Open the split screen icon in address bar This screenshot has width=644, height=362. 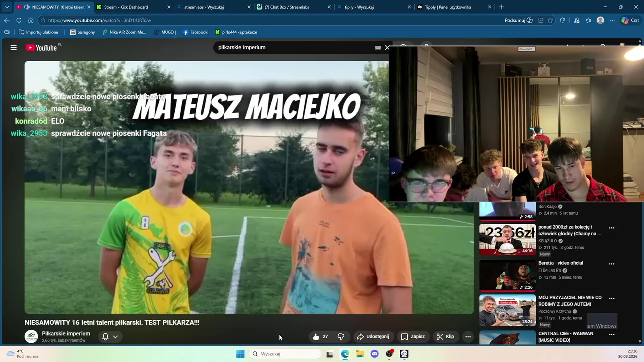541,20
